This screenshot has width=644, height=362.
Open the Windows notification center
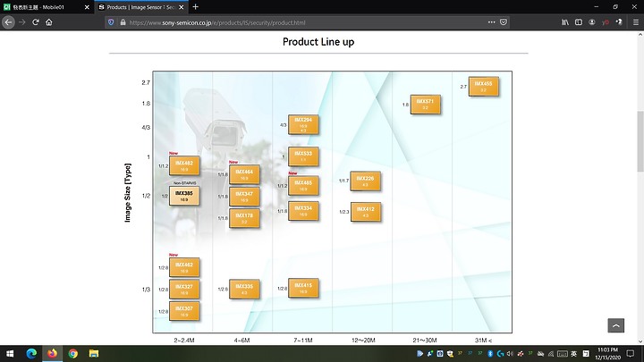(x=631, y=353)
